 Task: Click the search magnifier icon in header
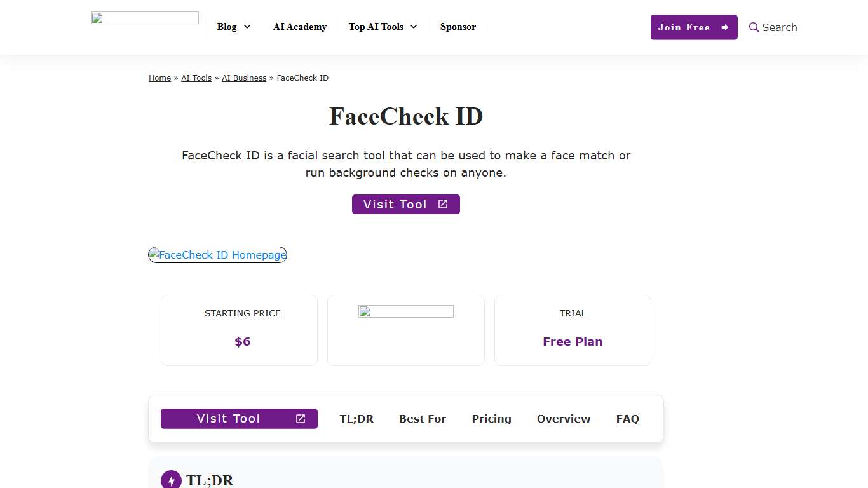[754, 27]
